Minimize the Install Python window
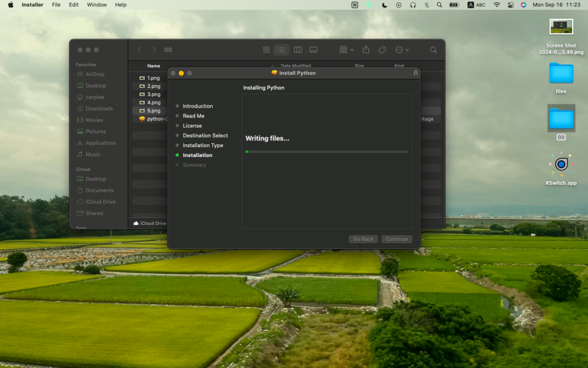588x368 pixels. (x=181, y=73)
